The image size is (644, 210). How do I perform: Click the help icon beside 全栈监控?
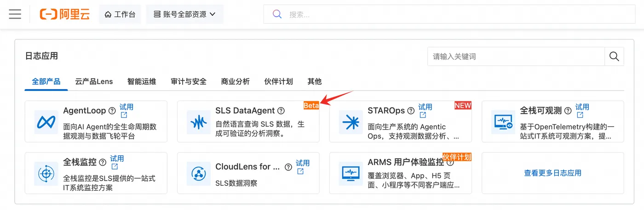pos(103,162)
